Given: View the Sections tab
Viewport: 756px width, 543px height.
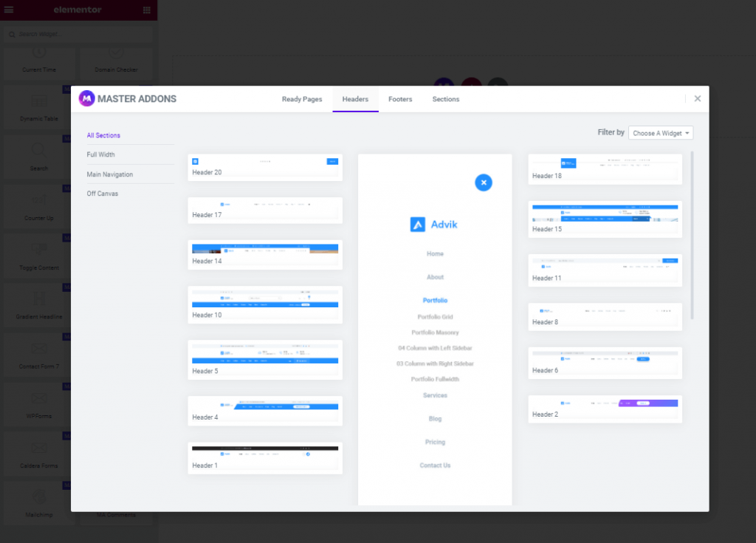Looking at the screenshot, I should point(445,98).
